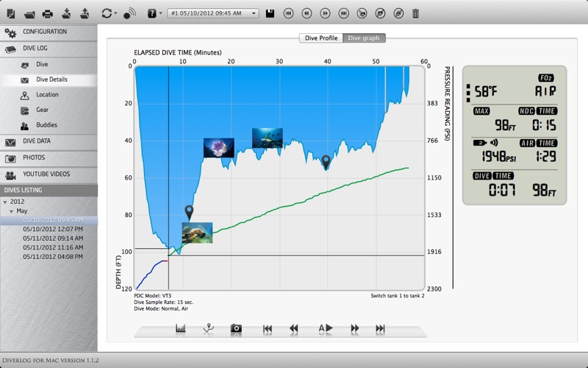Open the PHOTOS section
This screenshot has height=368, width=588.
click(49, 158)
